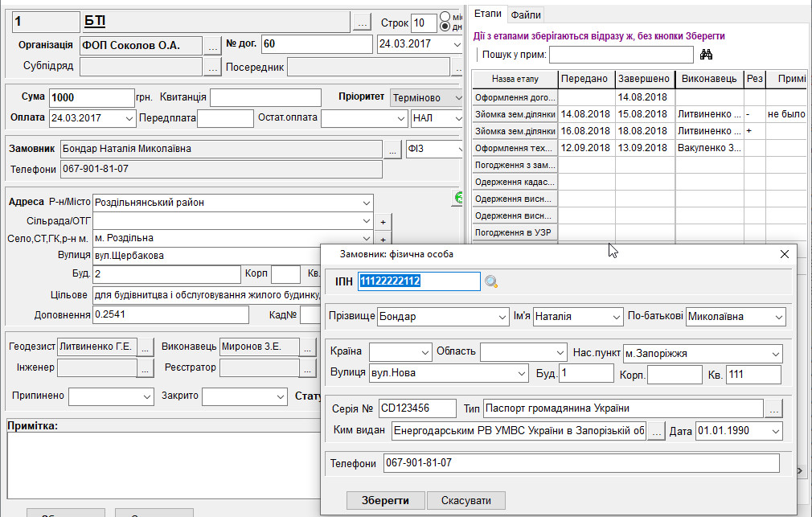Image resolution: width=812 pixels, height=517 pixels.
Task: Click the Квитанція input field
Action: 265,98
